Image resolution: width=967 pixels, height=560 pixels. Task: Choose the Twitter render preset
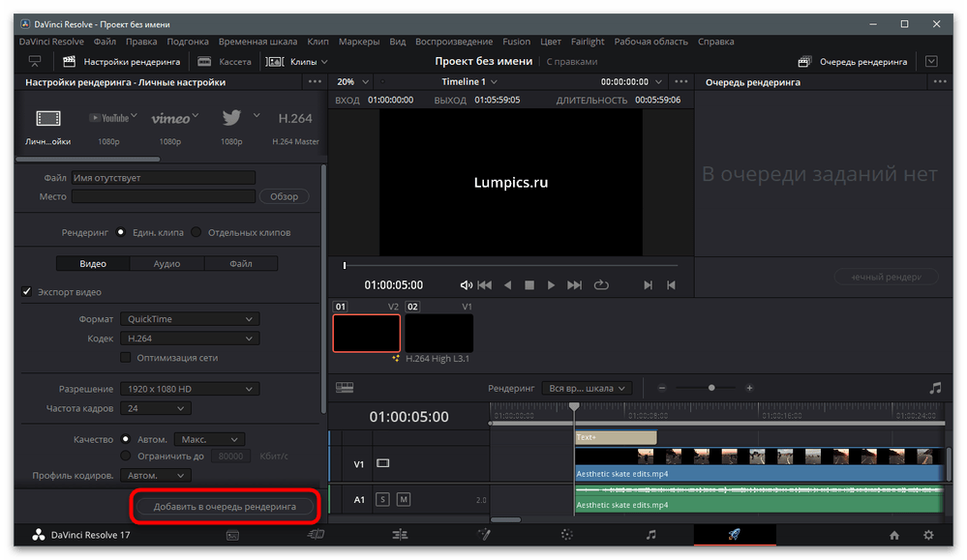point(231,118)
